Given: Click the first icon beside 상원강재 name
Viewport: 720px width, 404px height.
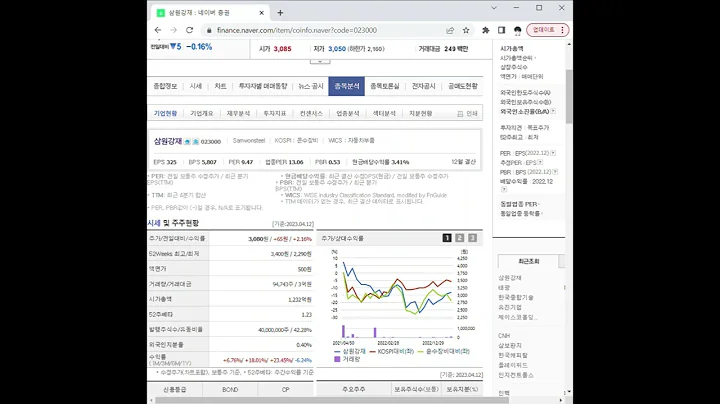Looking at the screenshot, I should (x=187, y=142).
